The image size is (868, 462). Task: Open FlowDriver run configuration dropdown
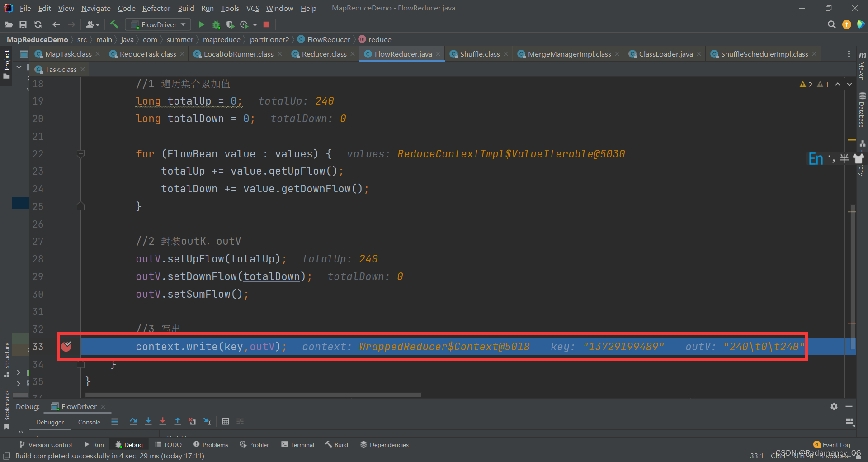[158, 24]
